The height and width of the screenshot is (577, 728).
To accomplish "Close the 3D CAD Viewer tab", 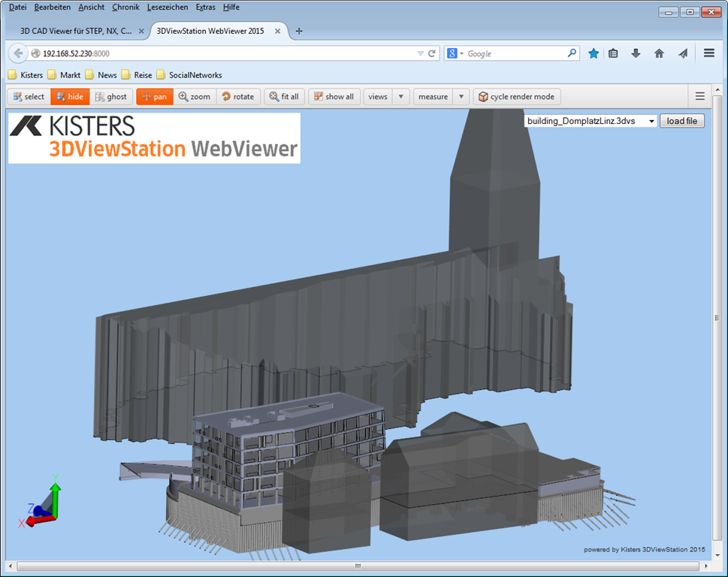I will click(x=141, y=31).
